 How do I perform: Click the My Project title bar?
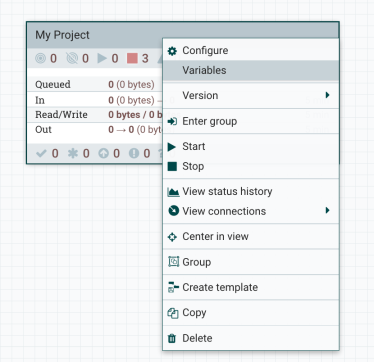(x=183, y=35)
